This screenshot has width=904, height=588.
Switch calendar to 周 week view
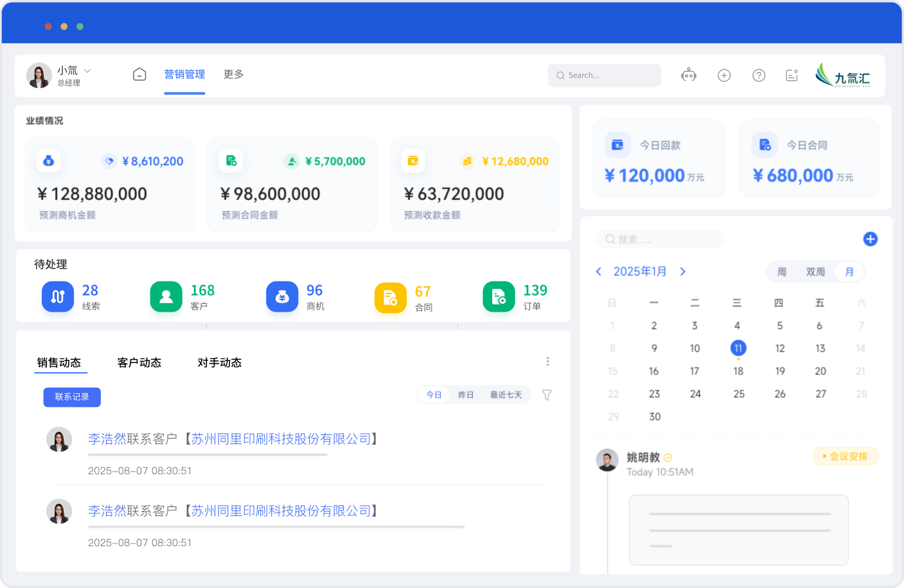[x=782, y=272]
